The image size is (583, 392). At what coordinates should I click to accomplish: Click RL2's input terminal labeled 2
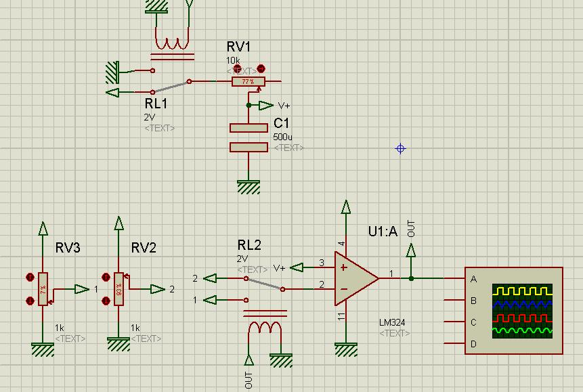(x=210, y=278)
